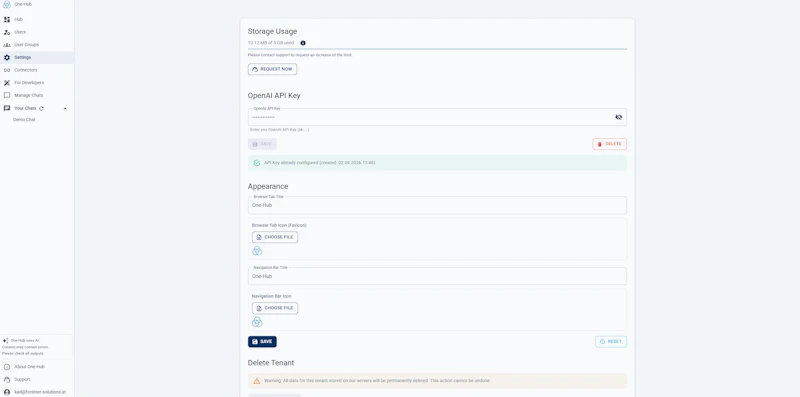
Task: Click the Storage Usage heading
Action: pyautogui.click(x=272, y=32)
